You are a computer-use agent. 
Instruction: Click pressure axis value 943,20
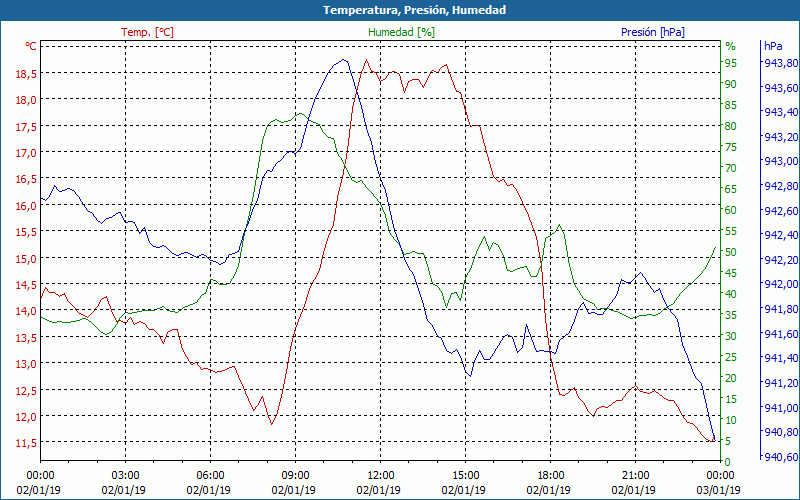point(781,137)
